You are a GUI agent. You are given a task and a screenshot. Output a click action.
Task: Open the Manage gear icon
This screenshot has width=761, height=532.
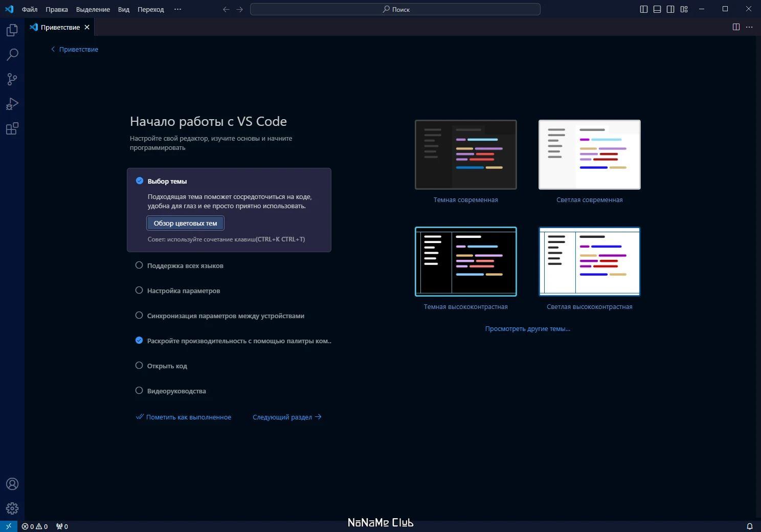tap(12, 508)
